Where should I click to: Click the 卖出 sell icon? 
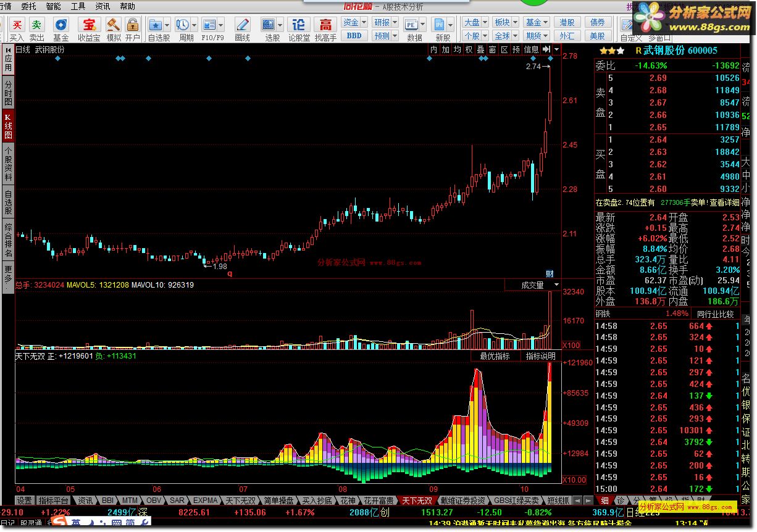tap(37, 25)
